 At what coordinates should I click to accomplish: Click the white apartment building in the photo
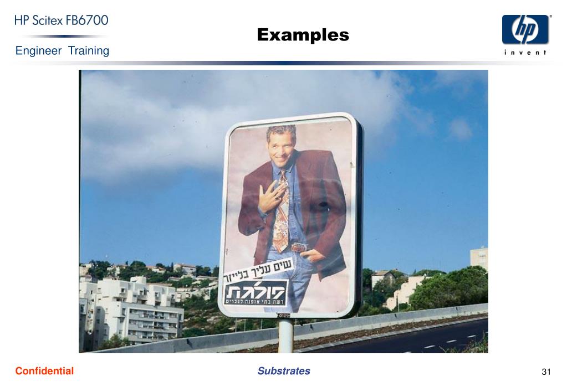point(134,311)
